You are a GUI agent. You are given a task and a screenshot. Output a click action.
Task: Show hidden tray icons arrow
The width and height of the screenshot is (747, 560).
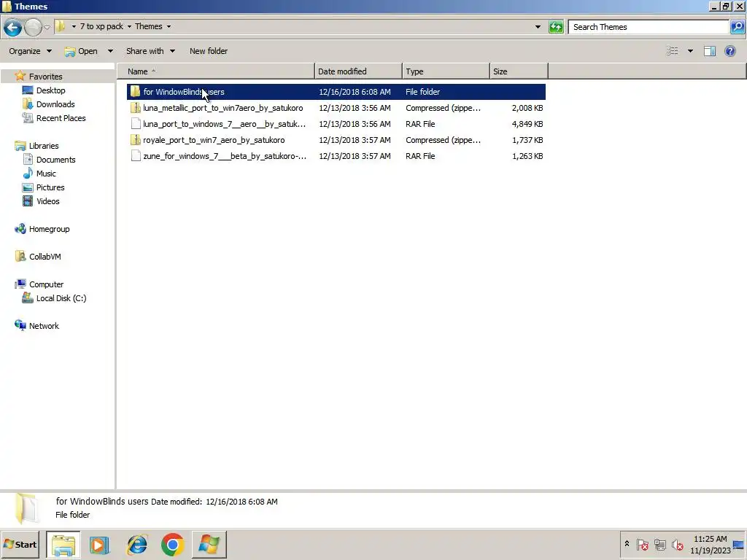click(627, 544)
